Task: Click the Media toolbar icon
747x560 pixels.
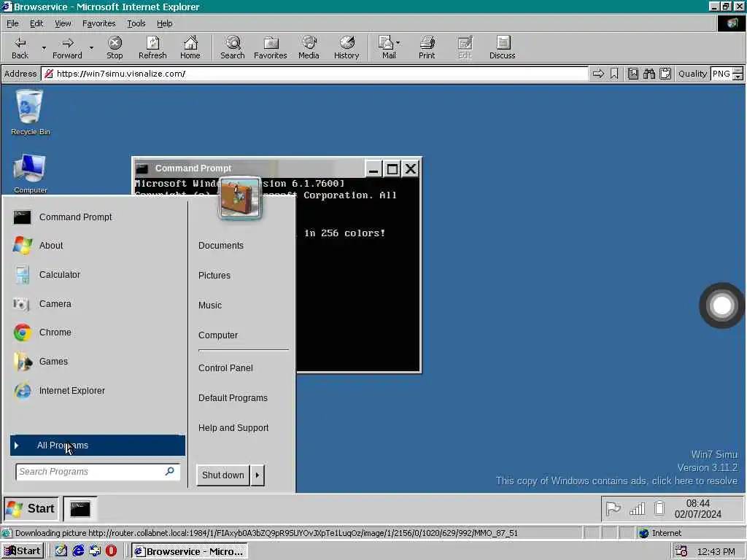Action: tap(309, 47)
